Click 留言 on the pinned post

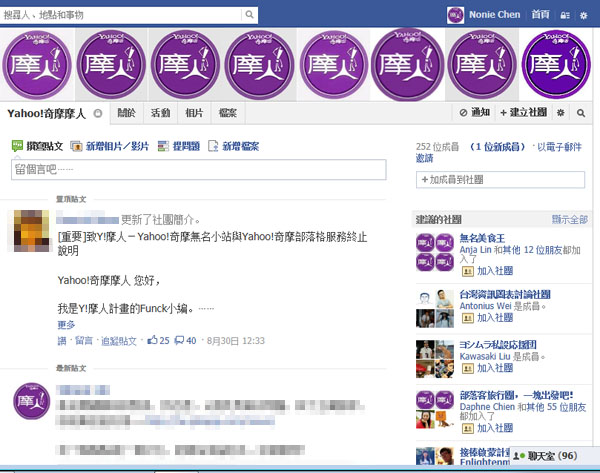pyautogui.click(x=84, y=341)
